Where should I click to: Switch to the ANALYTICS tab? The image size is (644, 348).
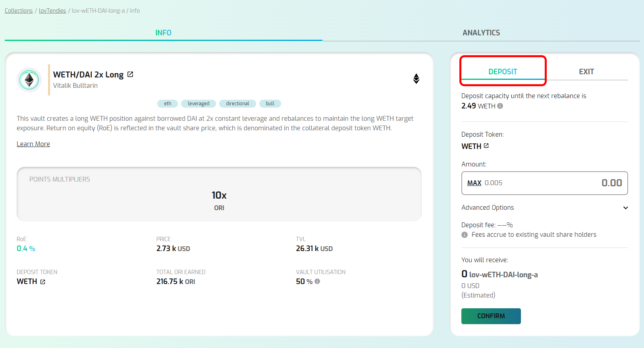[481, 33]
